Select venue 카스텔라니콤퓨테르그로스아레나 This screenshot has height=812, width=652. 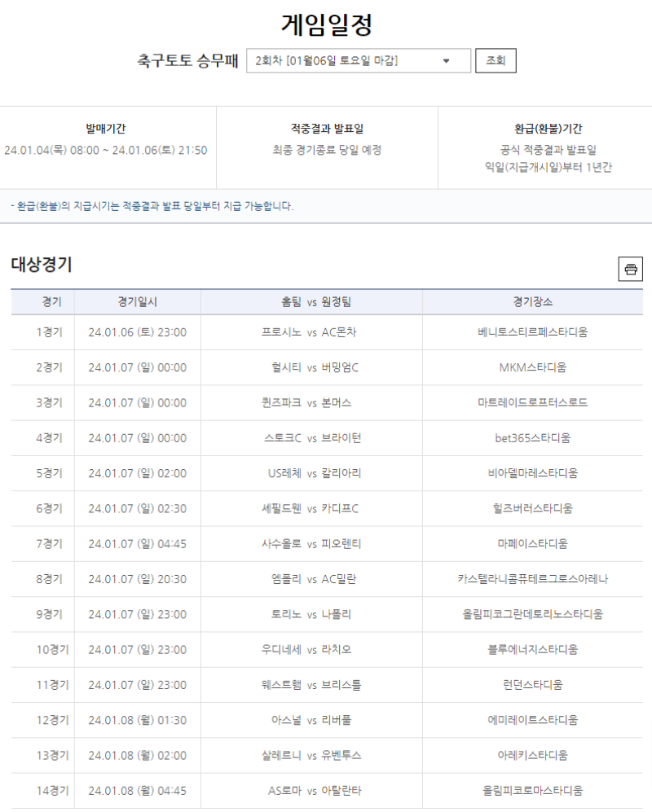(x=533, y=579)
